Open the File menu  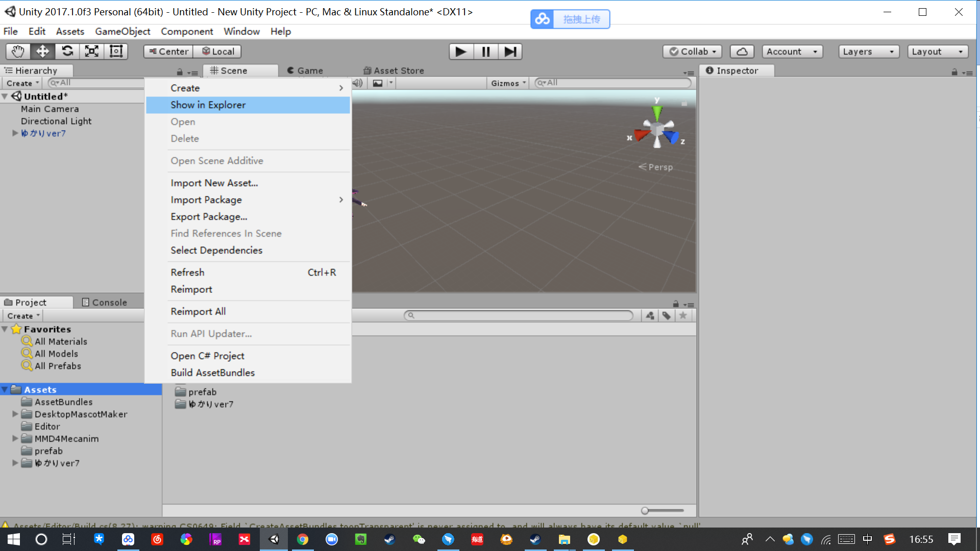point(10,32)
